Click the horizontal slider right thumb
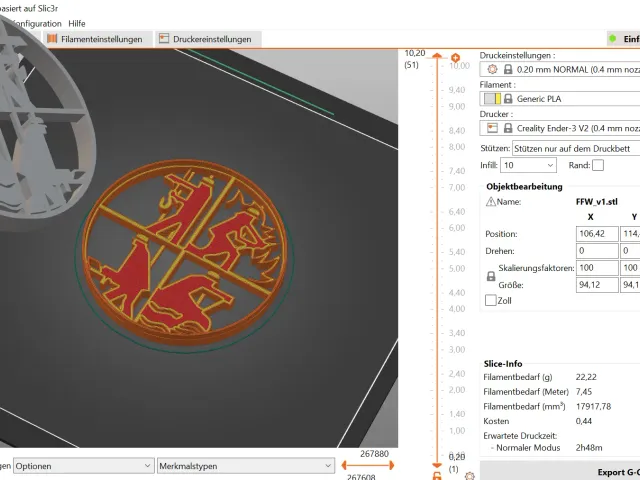 (392, 465)
